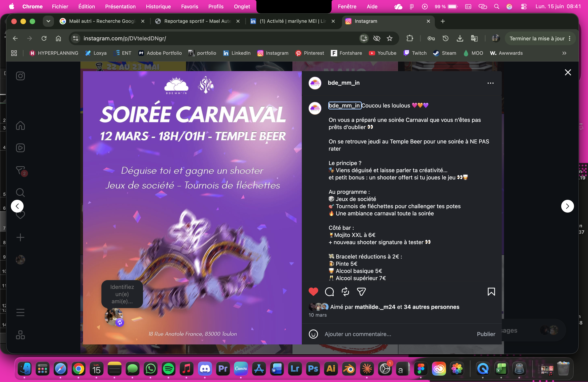
Task: Create new post with plus icon
Action: pyautogui.click(x=20, y=237)
